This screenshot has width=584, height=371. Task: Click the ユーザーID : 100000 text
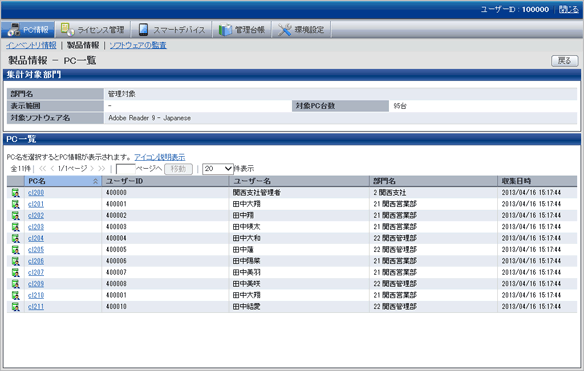click(x=514, y=9)
